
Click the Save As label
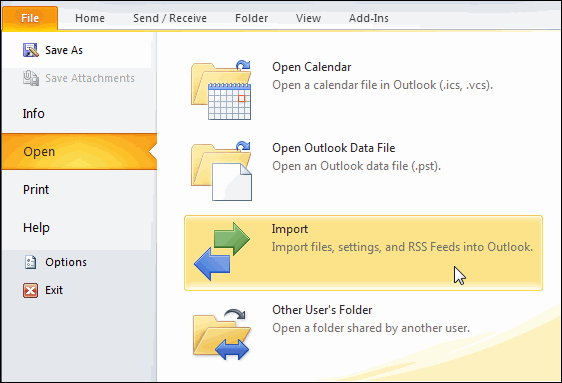click(64, 50)
